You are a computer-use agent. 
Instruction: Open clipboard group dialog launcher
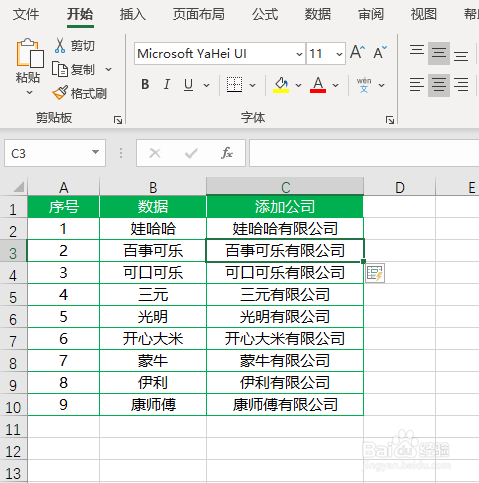[118, 120]
